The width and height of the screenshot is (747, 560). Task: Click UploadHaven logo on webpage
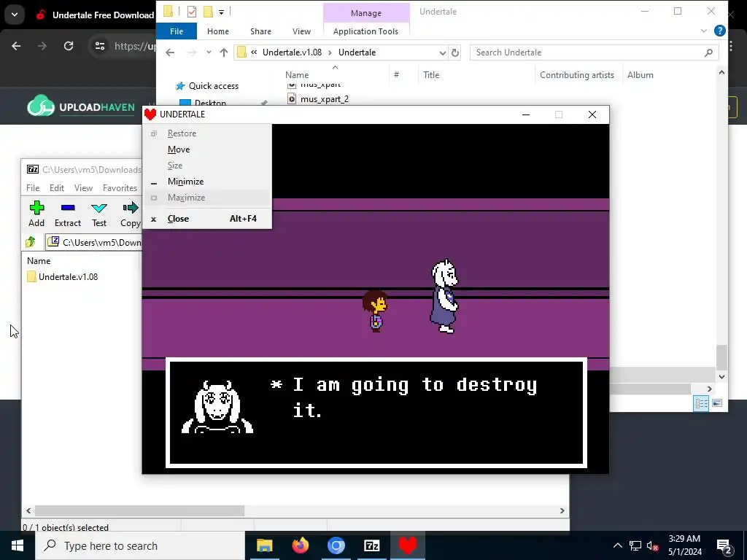tap(81, 106)
